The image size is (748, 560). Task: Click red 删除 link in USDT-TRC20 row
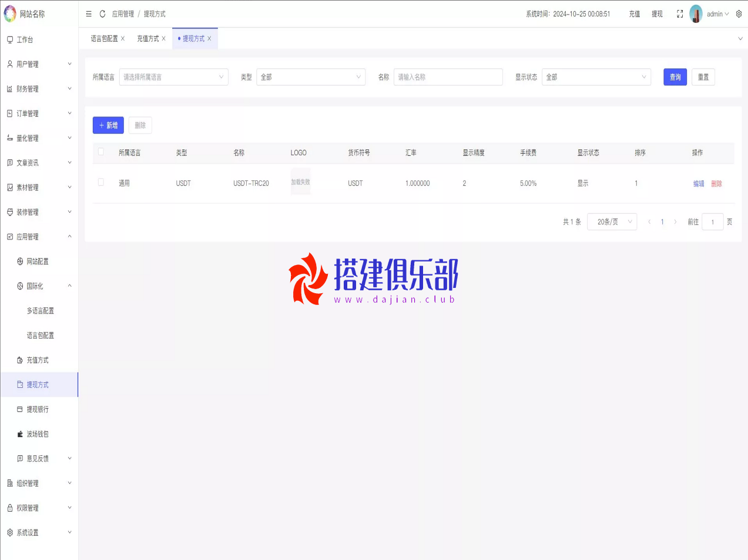716,184
